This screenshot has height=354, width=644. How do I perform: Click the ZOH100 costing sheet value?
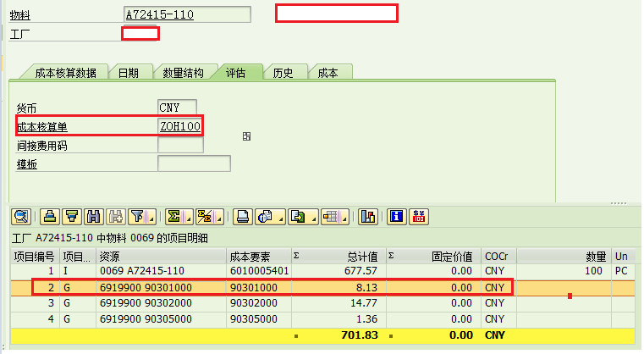coord(180,126)
